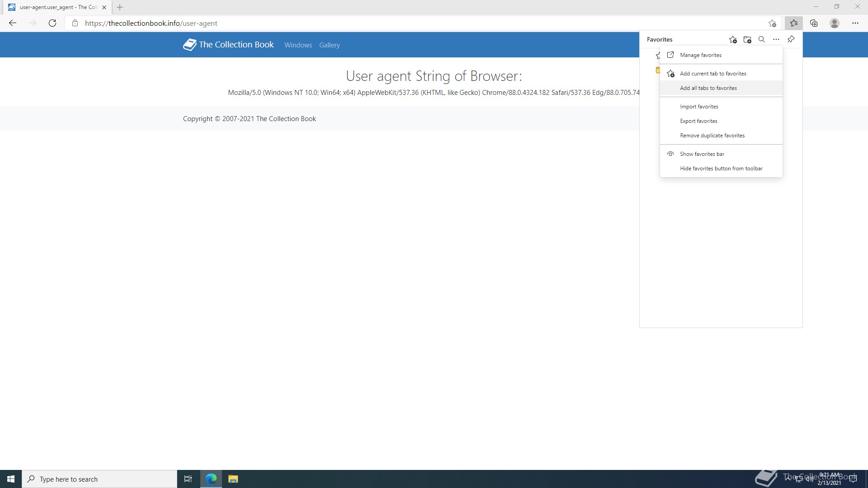This screenshot has width=868, height=488.
Task: Search favorites magnifier icon
Action: (x=762, y=39)
